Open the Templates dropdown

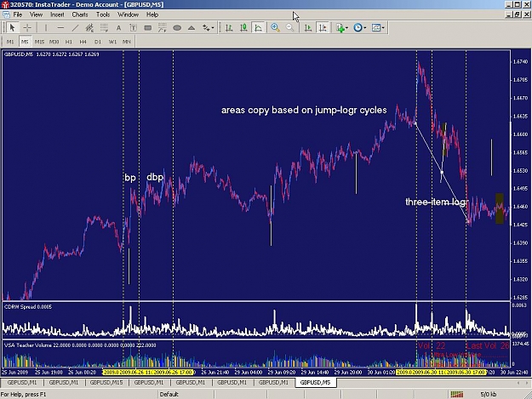(x=378, y=27)
